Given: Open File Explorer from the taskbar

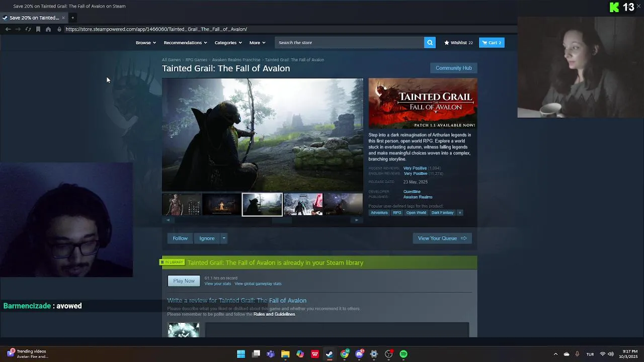Looking at the screenshot, I should tap(285, 354).
